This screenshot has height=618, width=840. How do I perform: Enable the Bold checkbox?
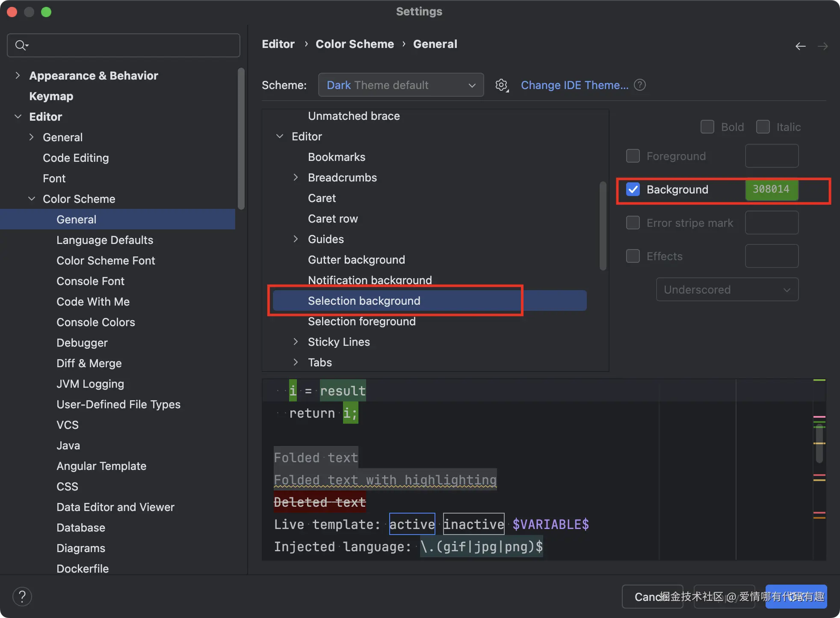(x=707, y=127)
